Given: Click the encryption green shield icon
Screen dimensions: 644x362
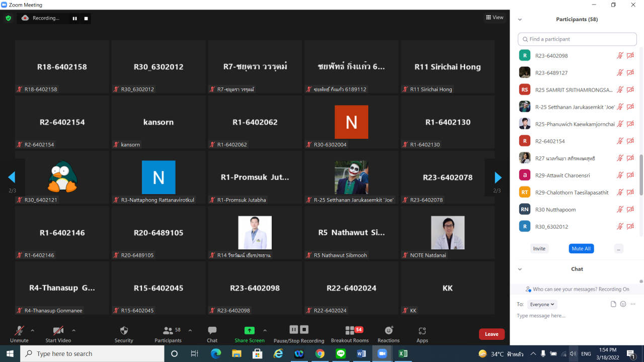Looking at the screenshot, I should pos(9,18).
